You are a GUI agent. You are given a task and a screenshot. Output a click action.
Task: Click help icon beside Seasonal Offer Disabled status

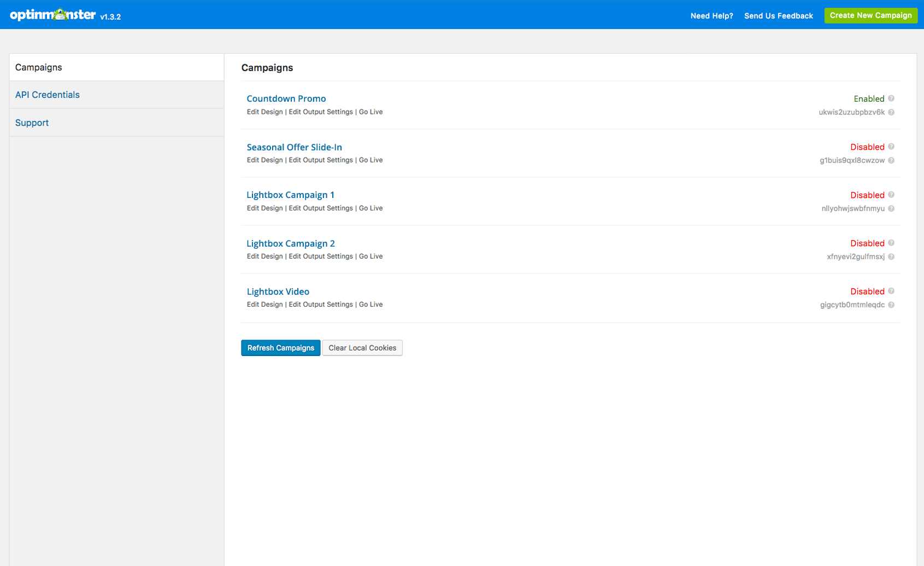tap(891, 147)
